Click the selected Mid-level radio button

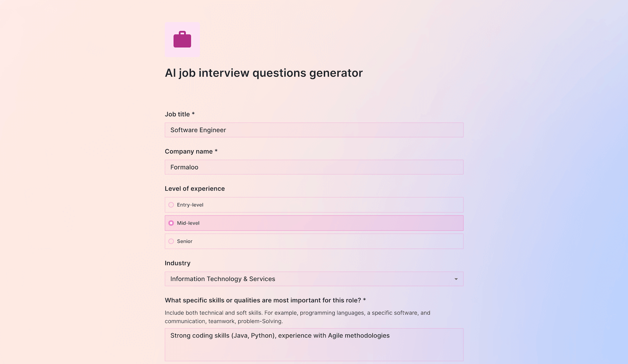click(171, 223)
